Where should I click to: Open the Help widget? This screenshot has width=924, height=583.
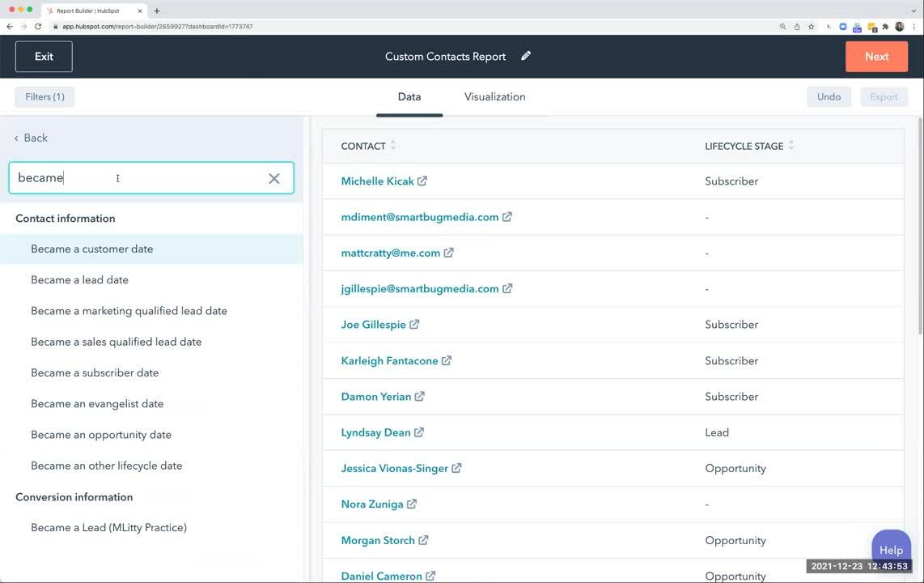891,550
